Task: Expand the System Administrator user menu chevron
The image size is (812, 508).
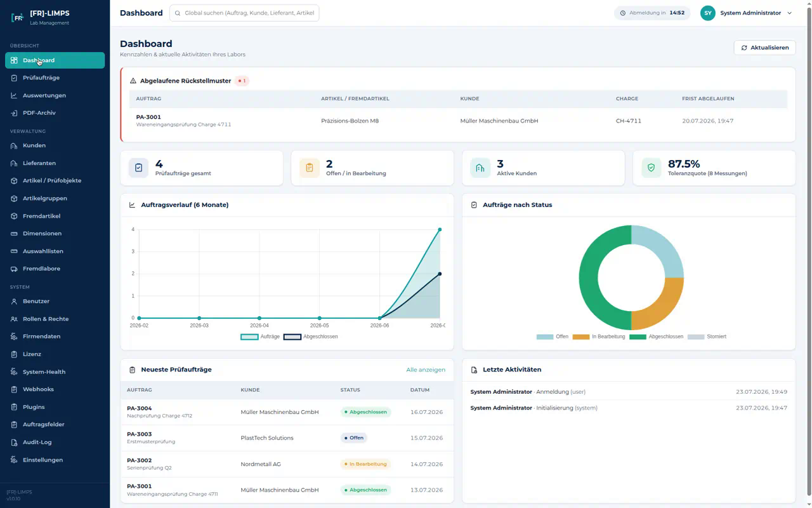Action: point(790,13)
